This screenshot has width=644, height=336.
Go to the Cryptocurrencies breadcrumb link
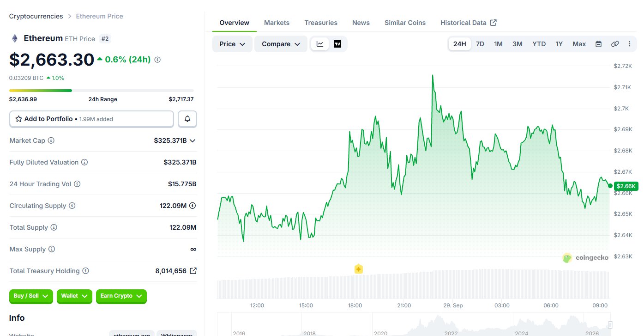pyautogui.click(x=36, y=16)
